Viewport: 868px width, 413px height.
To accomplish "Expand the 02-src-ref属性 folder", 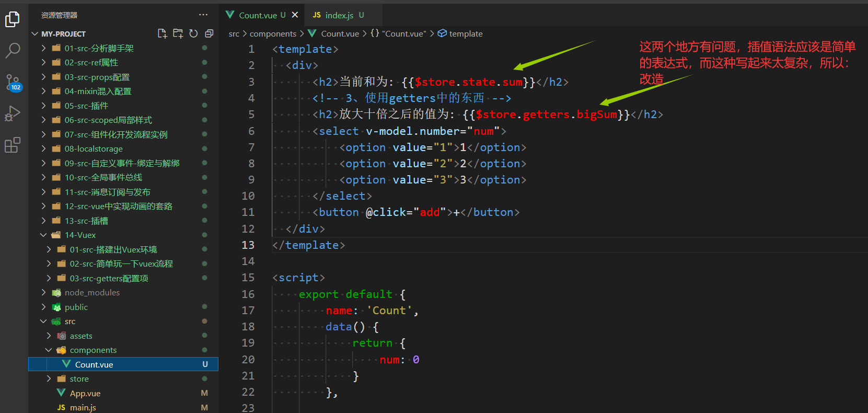I will tap(43, 62).
